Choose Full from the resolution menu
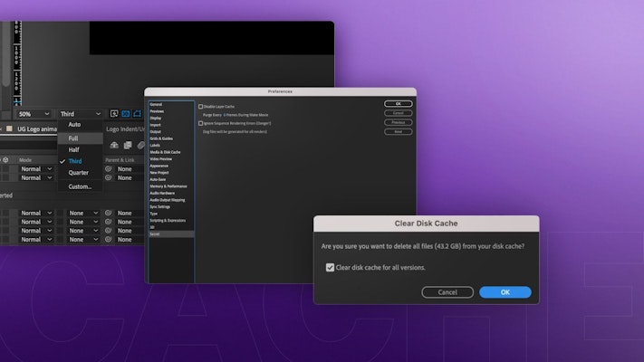 click(x=73, y=138)
